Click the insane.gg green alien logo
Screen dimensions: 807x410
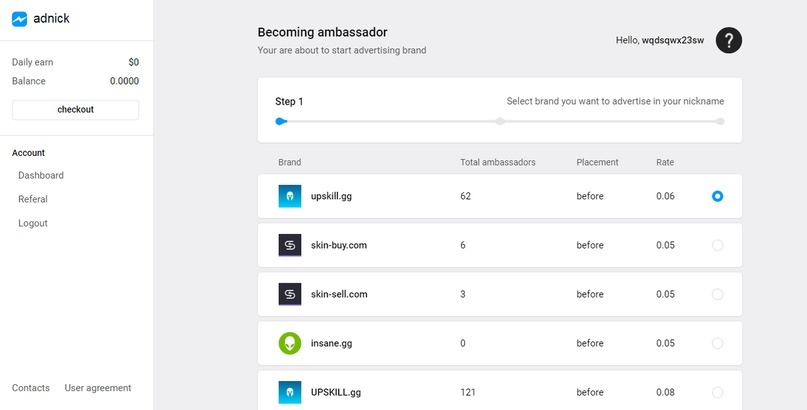(290, 343)
